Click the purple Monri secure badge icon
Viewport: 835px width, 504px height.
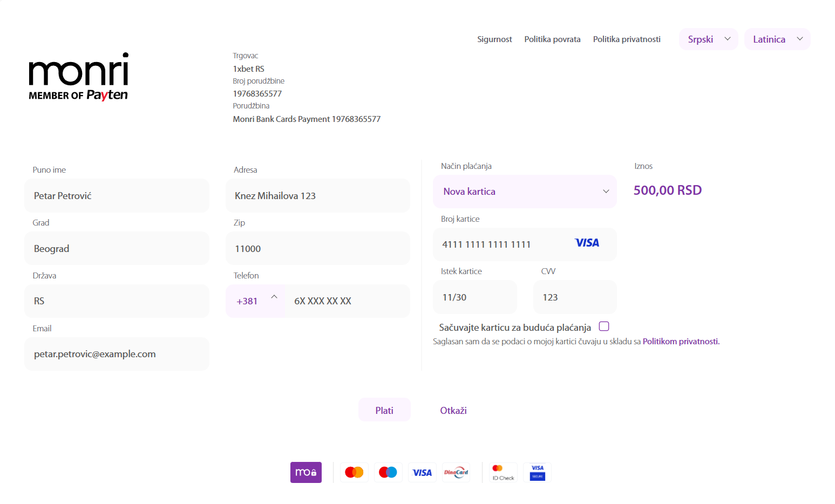306,472
